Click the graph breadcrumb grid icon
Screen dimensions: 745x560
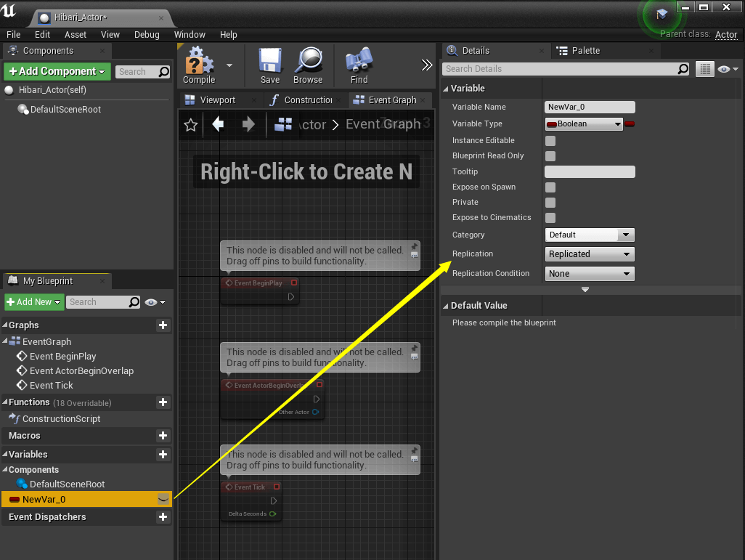pyautogui.click(x=283, y=124)
